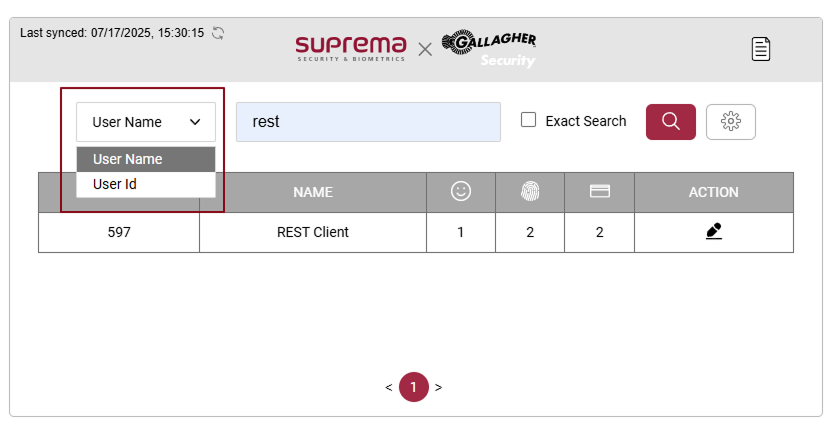Click the sync refresh icon
This screenshot has width=835, height=434.
click(218, 33)
